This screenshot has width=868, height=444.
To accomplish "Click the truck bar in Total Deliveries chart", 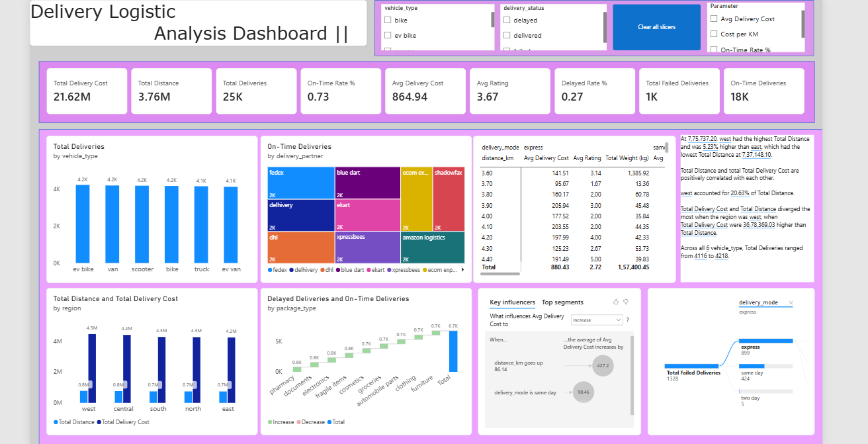I will point(201,224).
